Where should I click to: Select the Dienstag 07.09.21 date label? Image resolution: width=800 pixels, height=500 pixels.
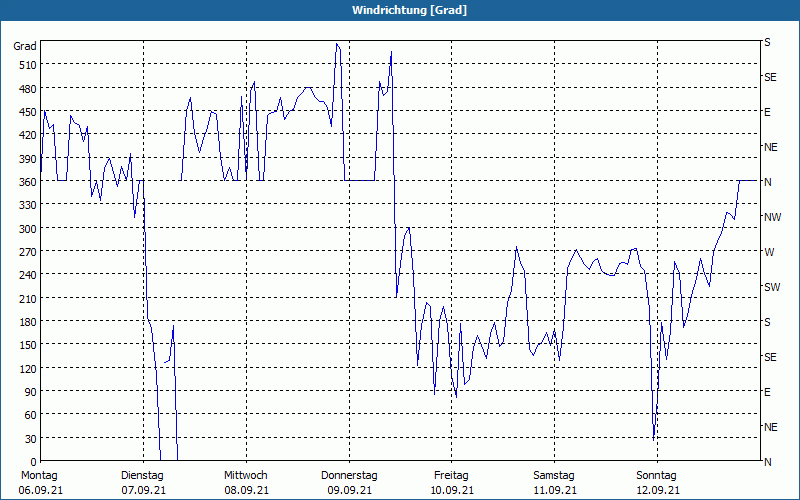point(143,483)
